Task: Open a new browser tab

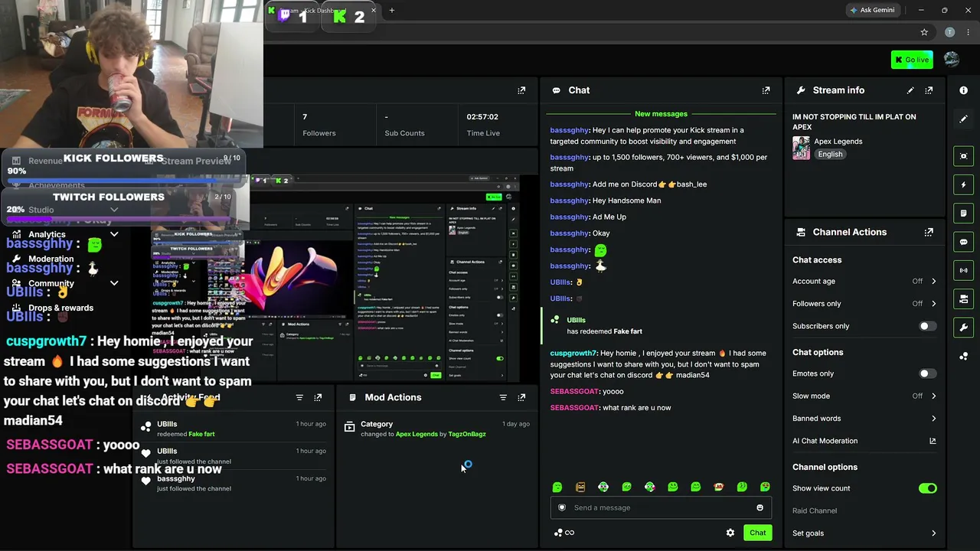Action: (391, 11)
